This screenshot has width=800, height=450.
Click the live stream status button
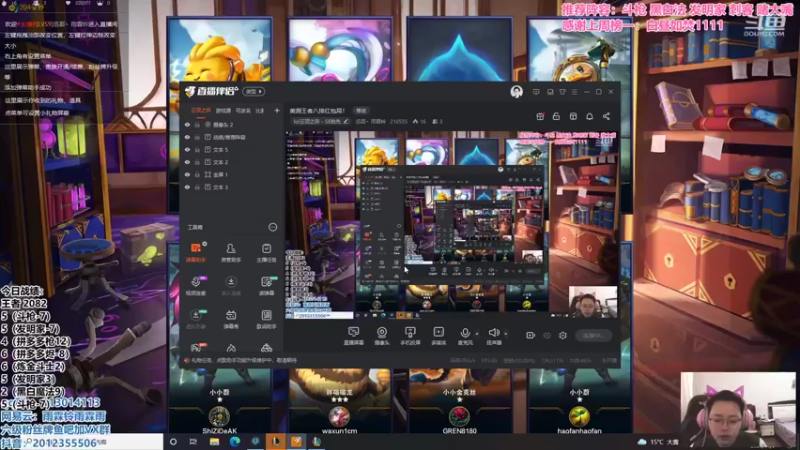click(x=593, y=335)
